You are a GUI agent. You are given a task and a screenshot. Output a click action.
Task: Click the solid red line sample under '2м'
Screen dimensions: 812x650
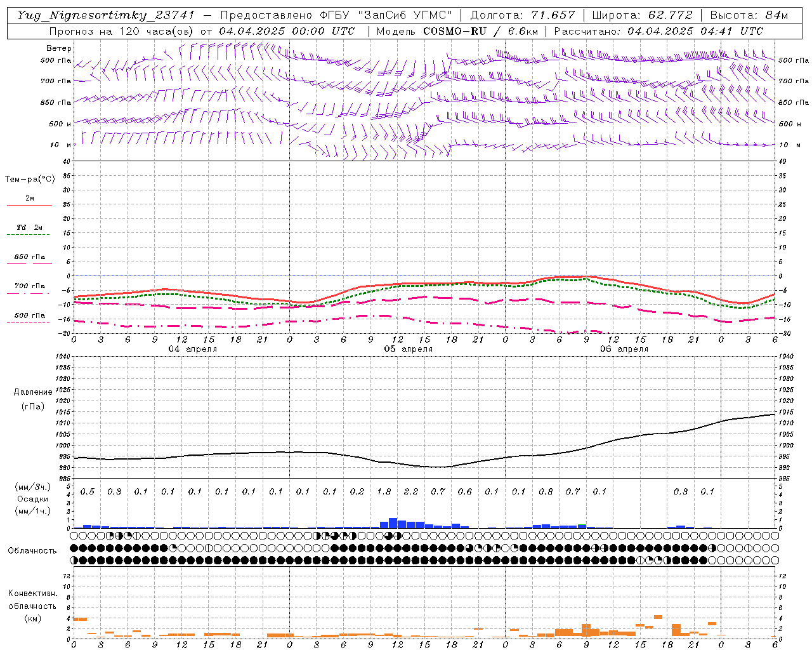(29, 205)
